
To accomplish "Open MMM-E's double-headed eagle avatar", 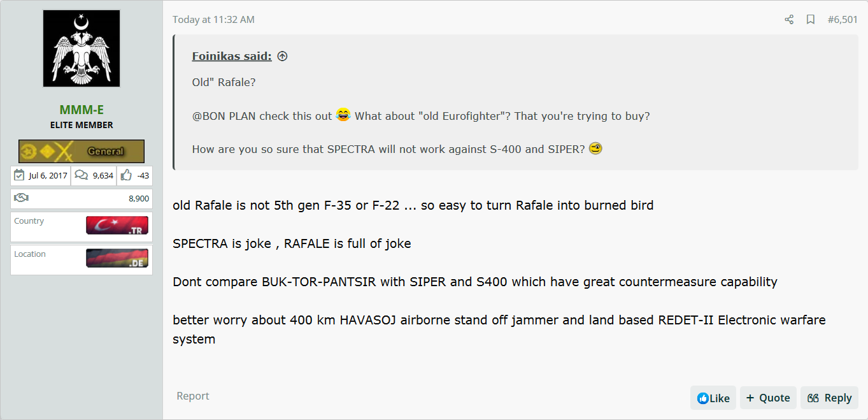I will point(82,48).
